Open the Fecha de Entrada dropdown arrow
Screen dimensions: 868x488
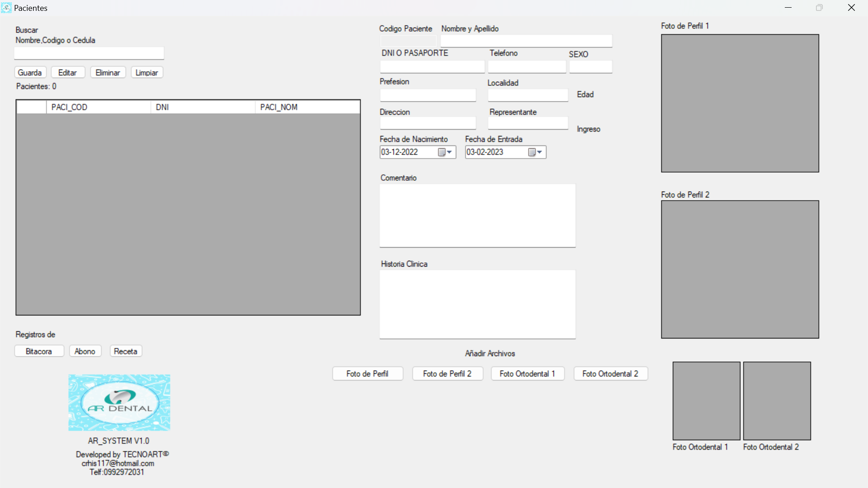point(540,152)
